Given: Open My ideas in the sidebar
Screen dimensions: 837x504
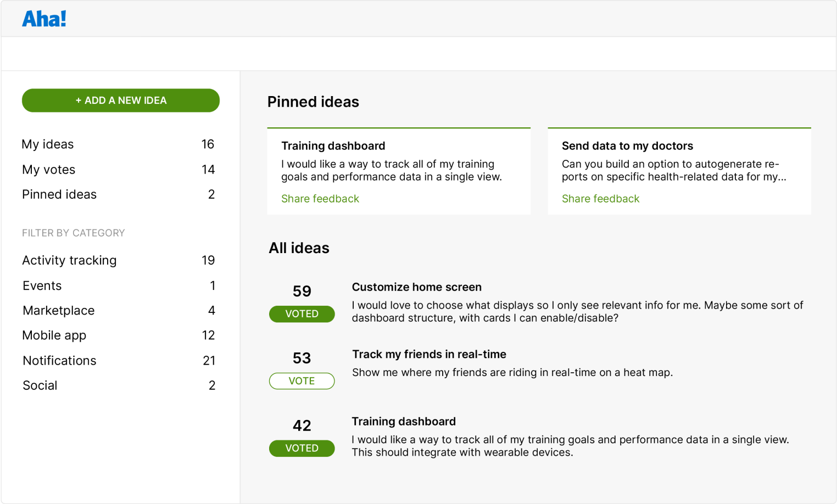Looking at the screenshot, I should click(x=48, y=144).
